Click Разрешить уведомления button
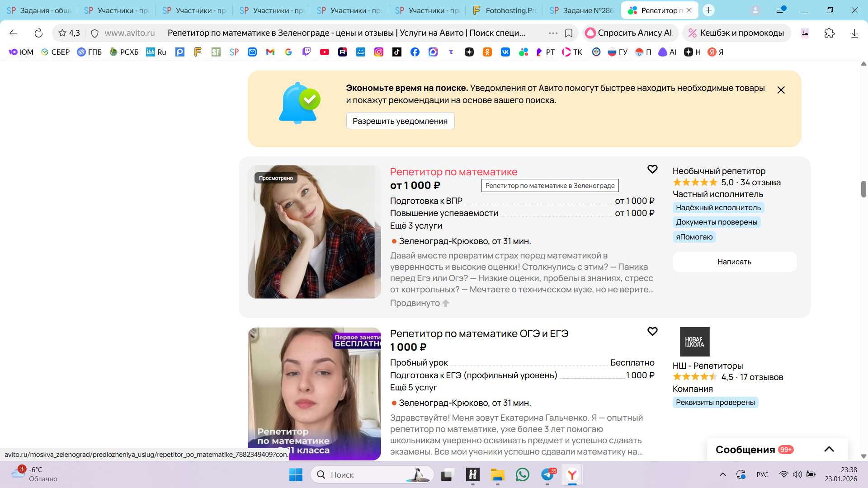868x488 pixels. pos(400,121)
